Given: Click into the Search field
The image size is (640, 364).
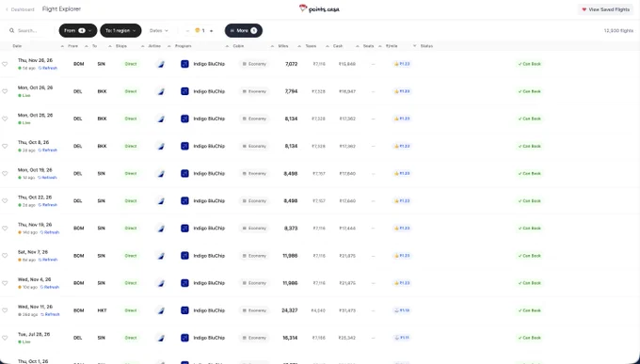Looking at the screenshot, I should pos(29,31).
